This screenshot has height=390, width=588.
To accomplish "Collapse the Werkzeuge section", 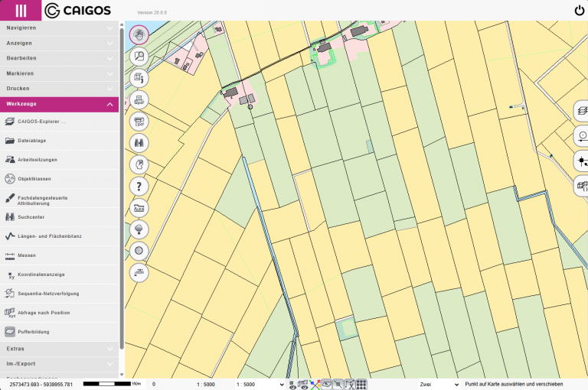I will (x=59, y=104).
